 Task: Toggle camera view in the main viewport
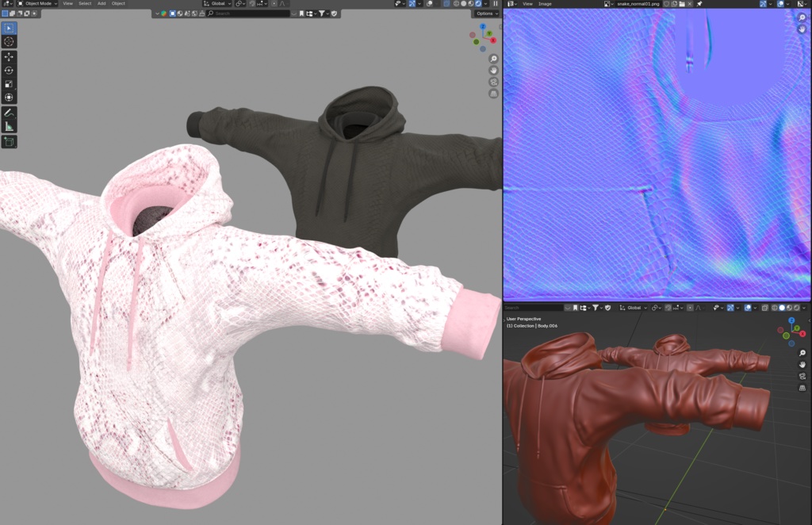click(x=493, y=82)
